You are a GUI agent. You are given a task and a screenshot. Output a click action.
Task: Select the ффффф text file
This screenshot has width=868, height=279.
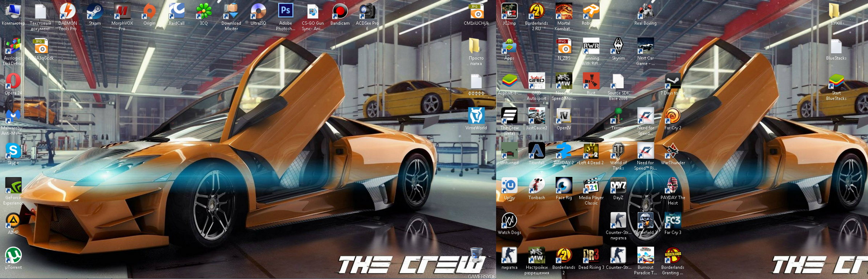tap(476, 81)
